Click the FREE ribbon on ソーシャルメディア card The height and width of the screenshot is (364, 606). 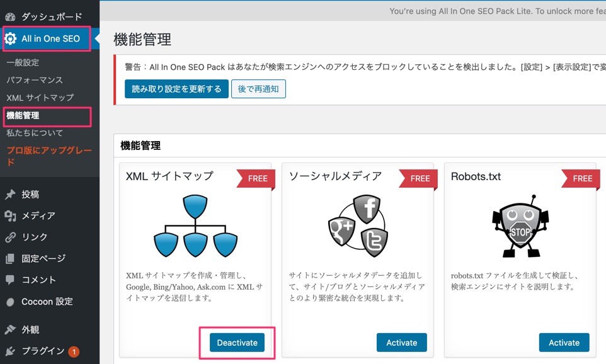coord(418,178)
